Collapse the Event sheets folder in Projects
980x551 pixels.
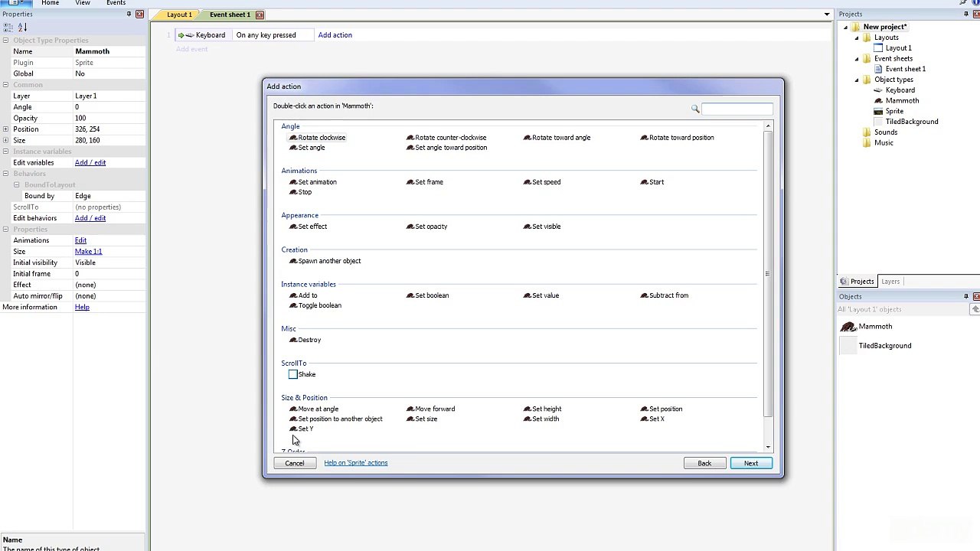[857, 59]
